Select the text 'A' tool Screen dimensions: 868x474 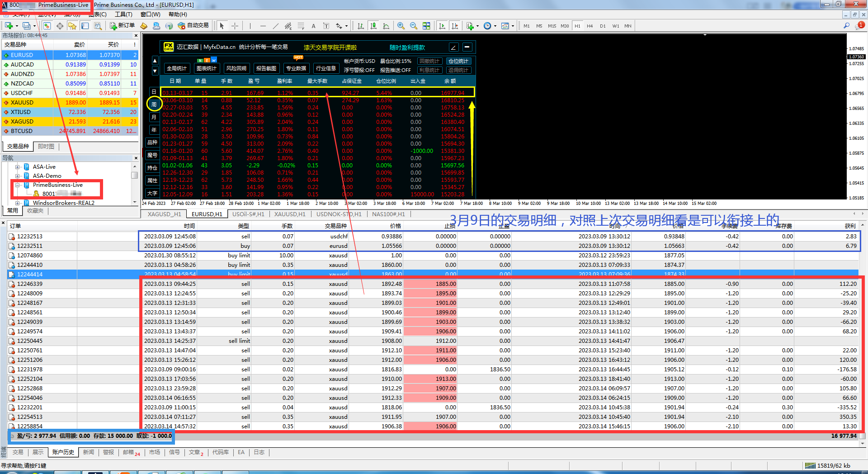tap(313, 26)
